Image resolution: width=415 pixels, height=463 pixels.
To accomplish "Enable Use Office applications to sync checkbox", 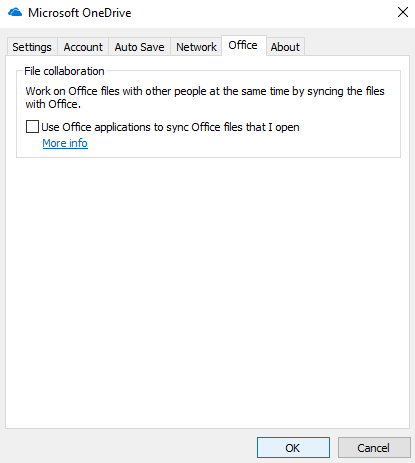I will pos(32,127).
